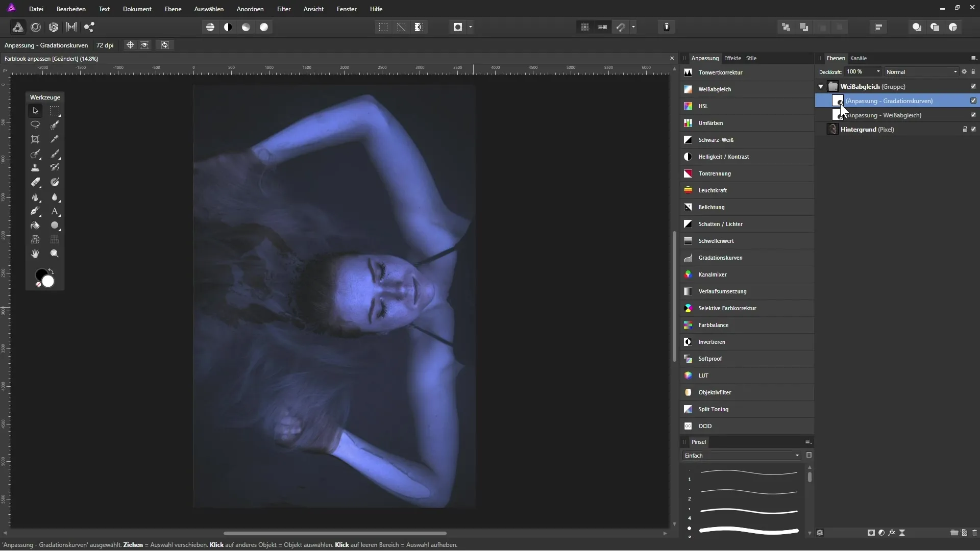Select the Zoom magnifier tool
The image size is (980, 551).
pos(55,254)
